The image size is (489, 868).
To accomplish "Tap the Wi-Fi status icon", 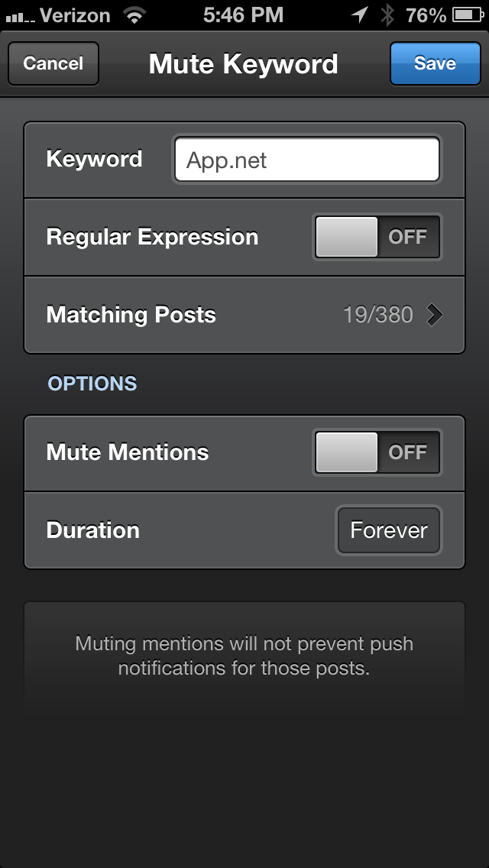I will pyautogui.click(x=134, y=15).
